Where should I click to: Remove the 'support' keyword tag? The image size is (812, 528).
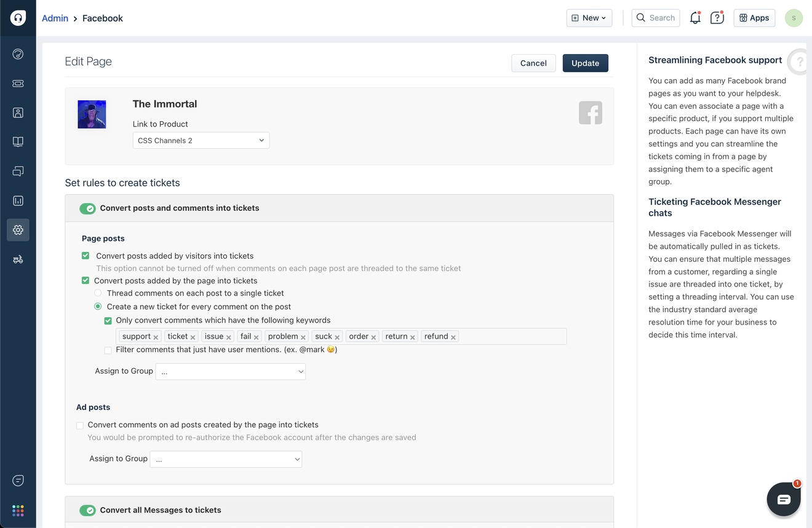point(156,337)
